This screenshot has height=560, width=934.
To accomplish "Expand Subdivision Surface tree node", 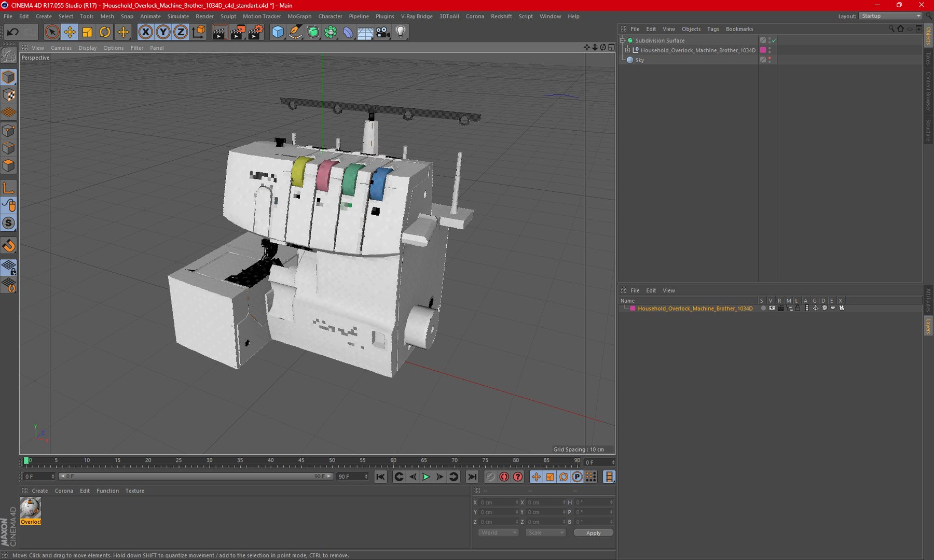I will (622, 40).
